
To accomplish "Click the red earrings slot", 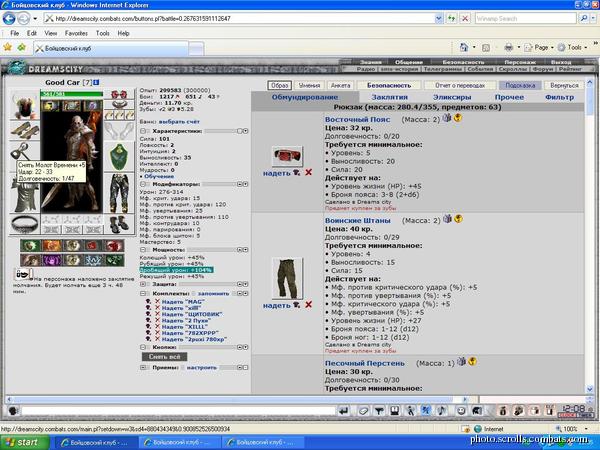I will click(119, 94).
